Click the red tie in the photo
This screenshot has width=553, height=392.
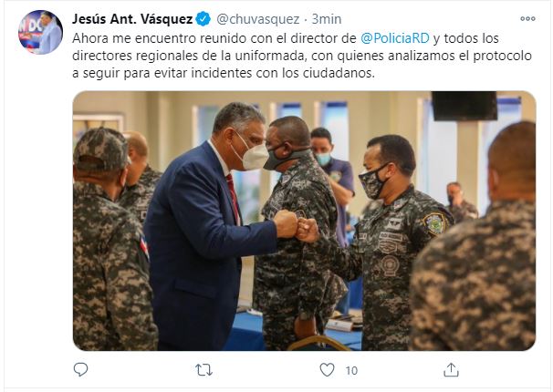[233, 197]
